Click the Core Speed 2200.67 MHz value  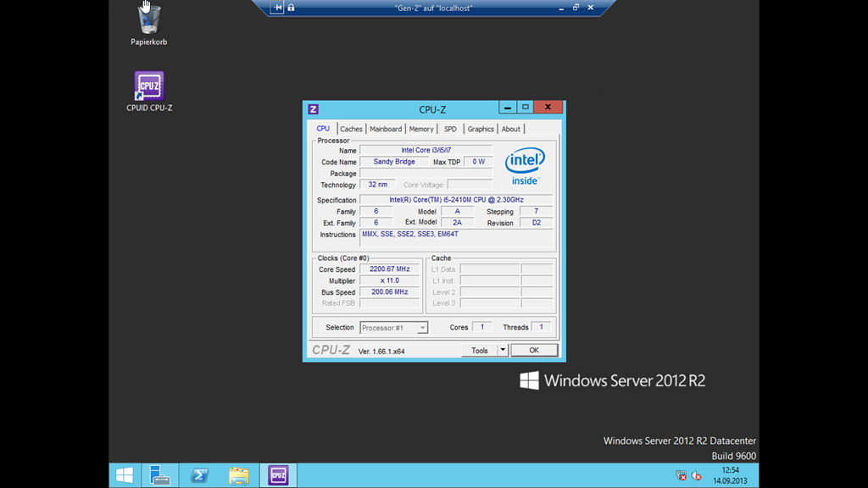pyautogui.click(x=390, y=269)
